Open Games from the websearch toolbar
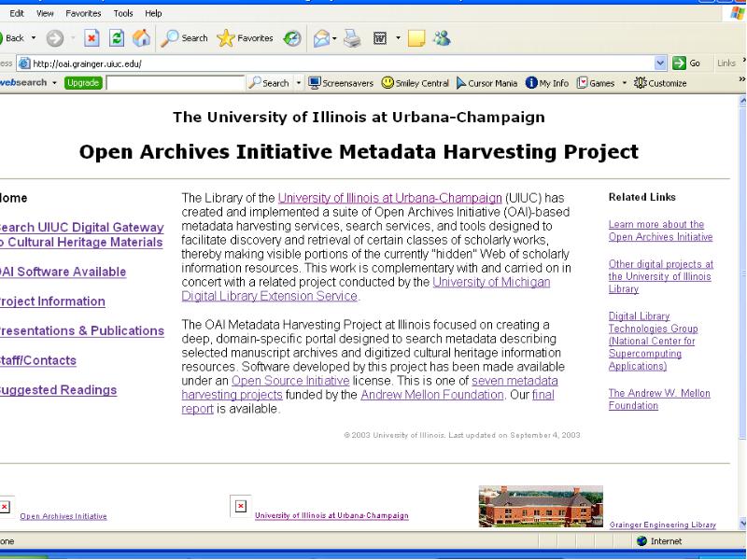Image resolution: width=747 pixels, height=560 pixels. (596, 83)
